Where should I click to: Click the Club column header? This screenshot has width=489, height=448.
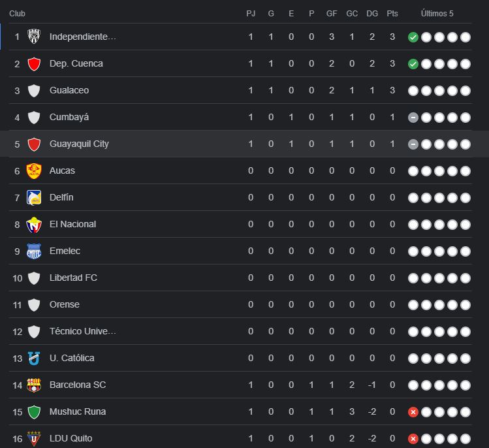(x=17, y=14)
